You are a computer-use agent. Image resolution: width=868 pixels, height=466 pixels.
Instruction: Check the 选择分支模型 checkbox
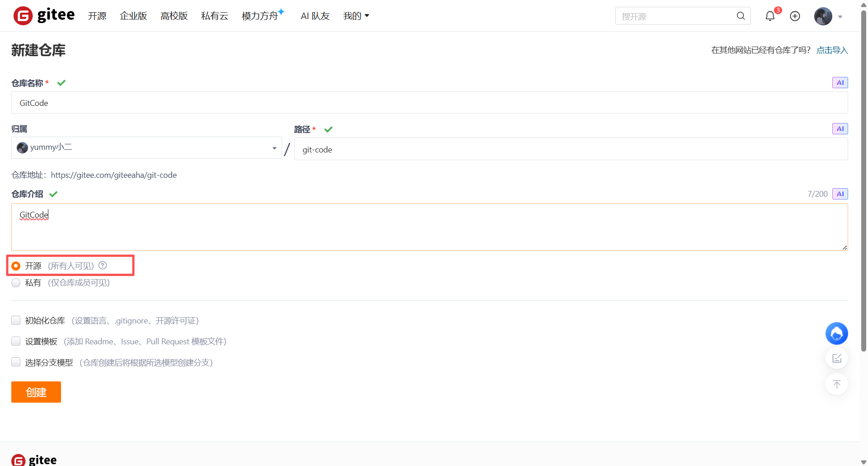tap(16, 362)
